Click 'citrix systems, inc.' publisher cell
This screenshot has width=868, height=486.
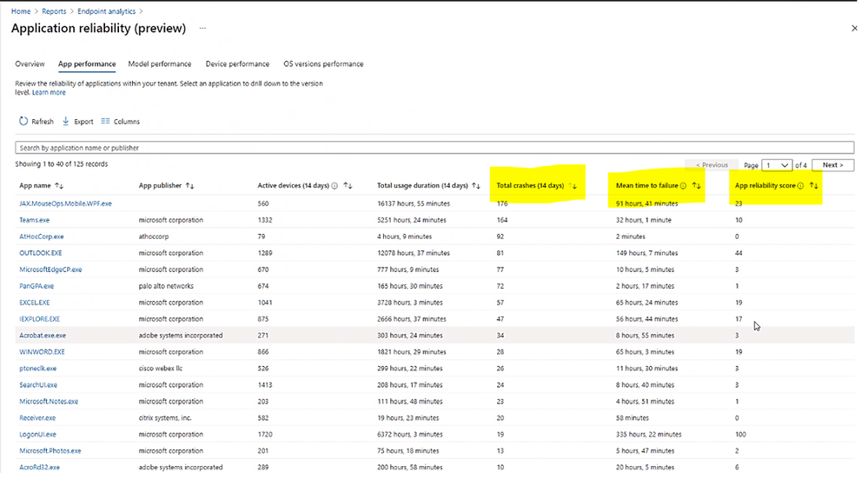[165, 418]
